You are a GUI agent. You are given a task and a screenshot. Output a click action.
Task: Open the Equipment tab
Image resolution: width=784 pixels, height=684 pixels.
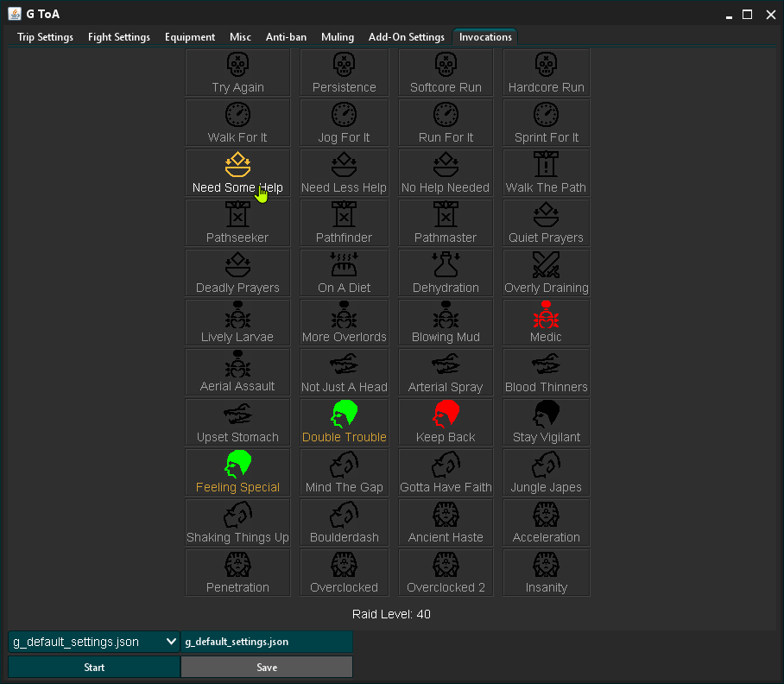tap(190, 37)
